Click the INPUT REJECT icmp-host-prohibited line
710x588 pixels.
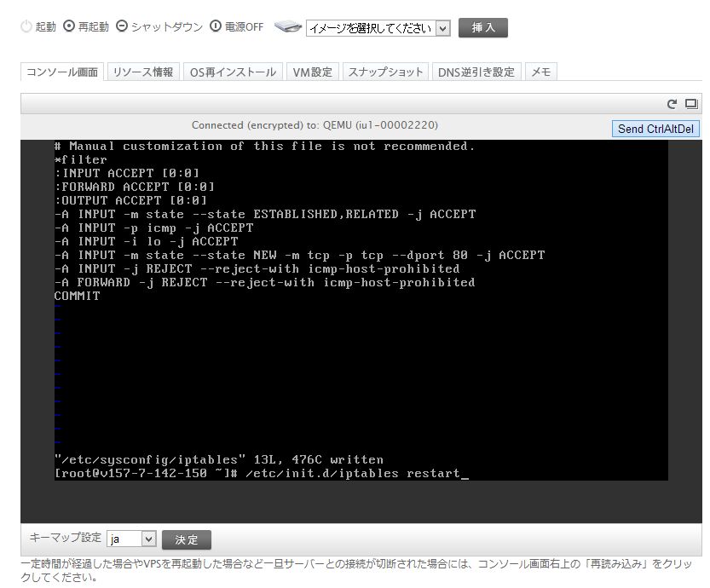coord(257,268)
